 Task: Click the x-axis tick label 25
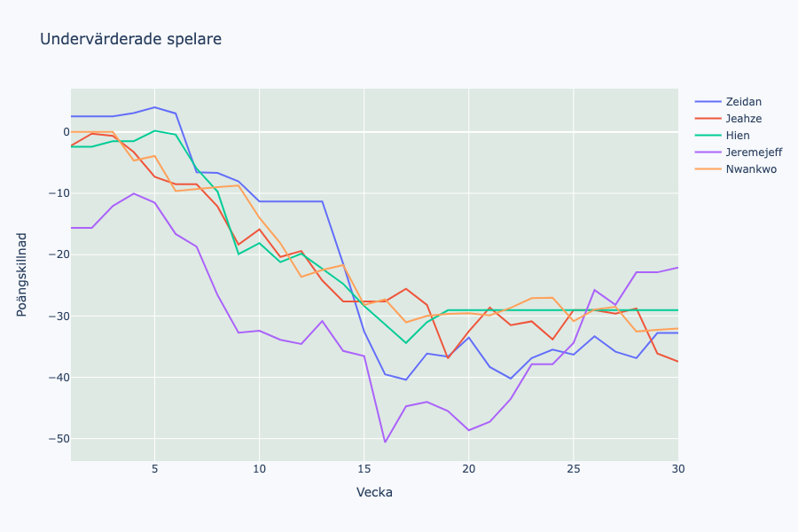(x=573, y=468)
